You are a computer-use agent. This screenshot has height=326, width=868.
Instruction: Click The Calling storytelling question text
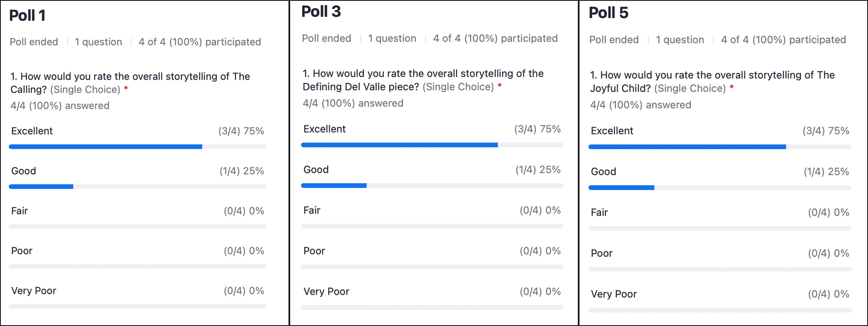click(130, 83)
